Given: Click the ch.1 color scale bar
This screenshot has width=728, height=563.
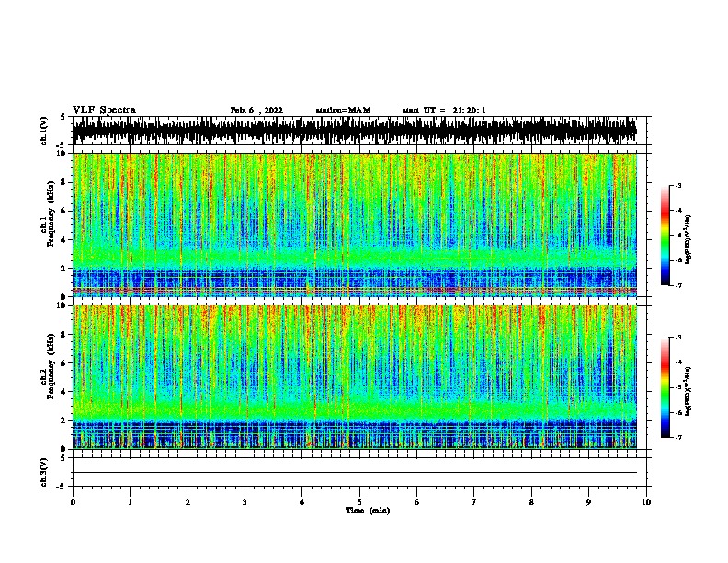Looking at the screenshot, I should pyautogui.click(x=665, y=236).
